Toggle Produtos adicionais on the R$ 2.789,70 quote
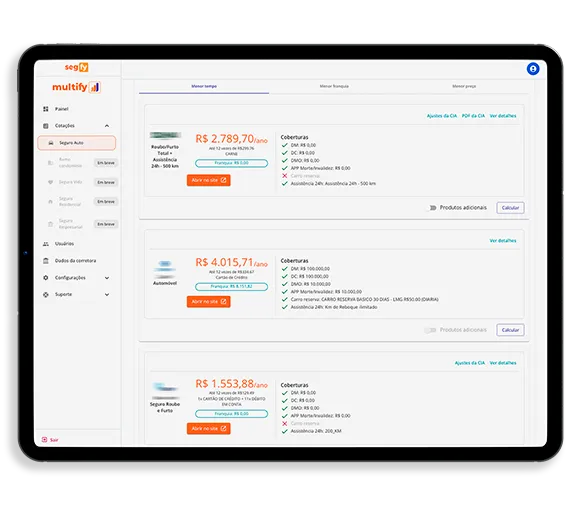580x506 pixels. pos(432,208)
